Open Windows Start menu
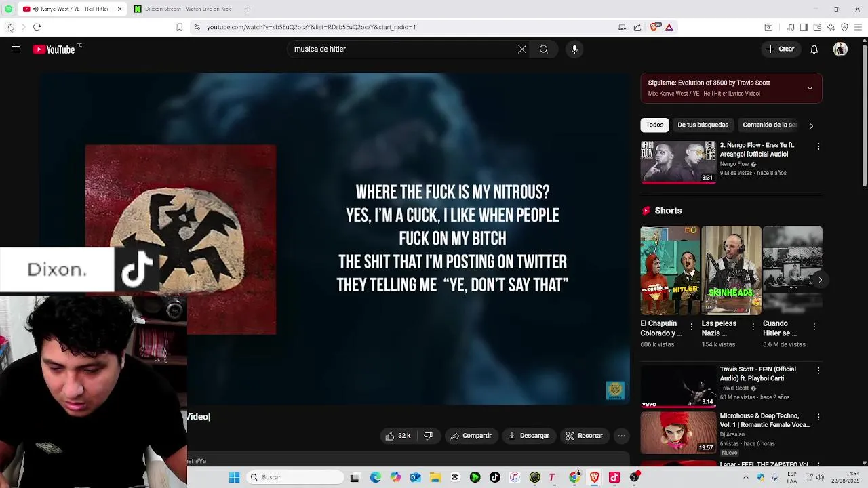The width and height of the screenshot is (868, 488). click(x=234, y=477)
